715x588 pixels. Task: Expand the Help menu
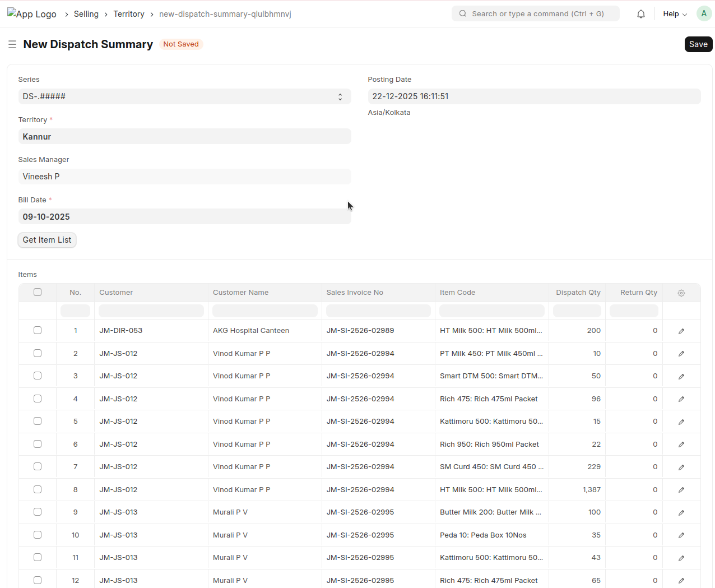675,14
